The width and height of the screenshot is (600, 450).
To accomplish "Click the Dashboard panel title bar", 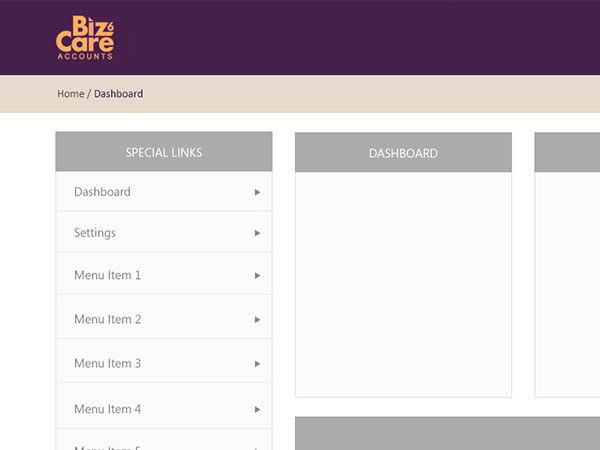I will pos(403,153).
